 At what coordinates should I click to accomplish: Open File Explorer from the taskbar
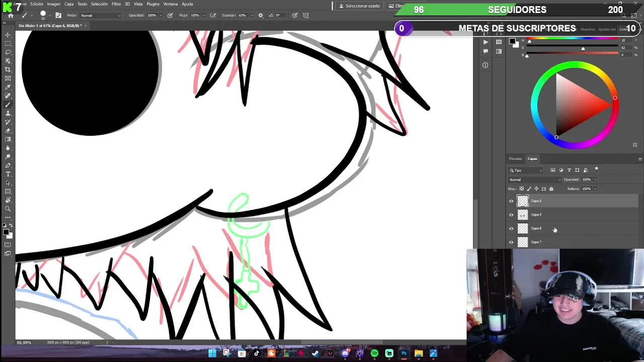(419, 353)
